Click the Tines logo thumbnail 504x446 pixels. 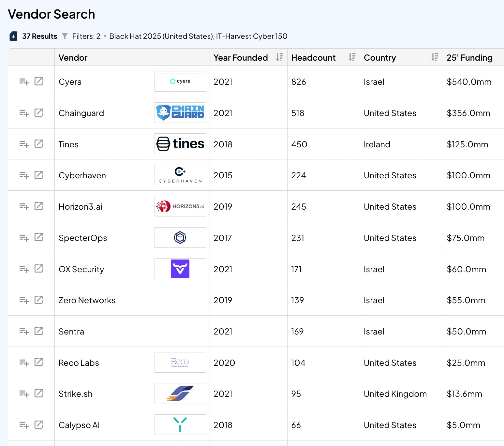[180, 144]
